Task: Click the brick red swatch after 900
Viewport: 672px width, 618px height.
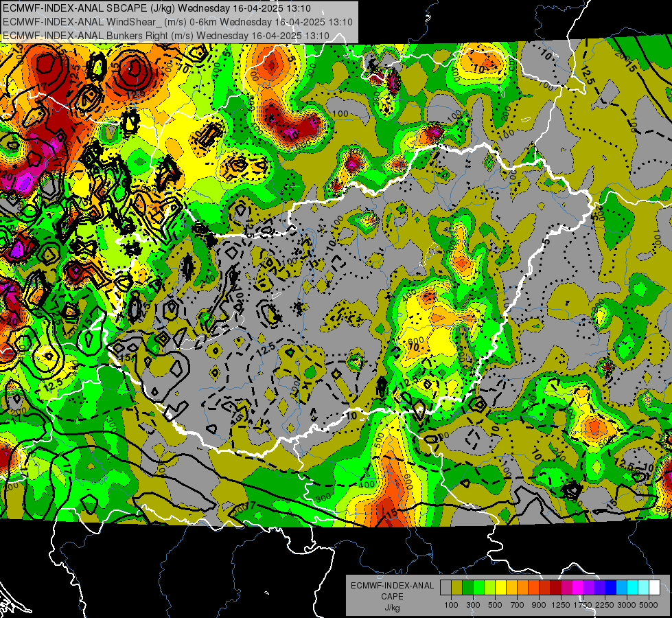Action: coord(545,587)
